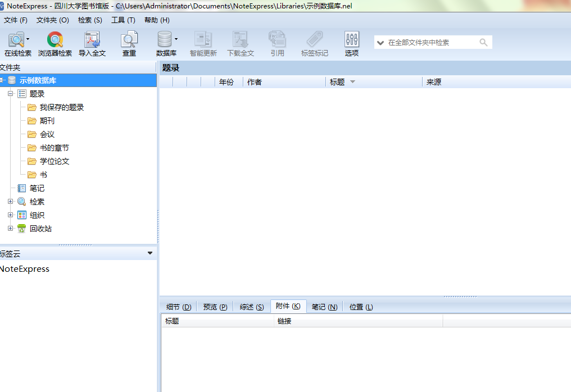Collapse the 题录 tree node
Image resolution: width=571 pixels, height=392 pixels.
coord(10,94)
